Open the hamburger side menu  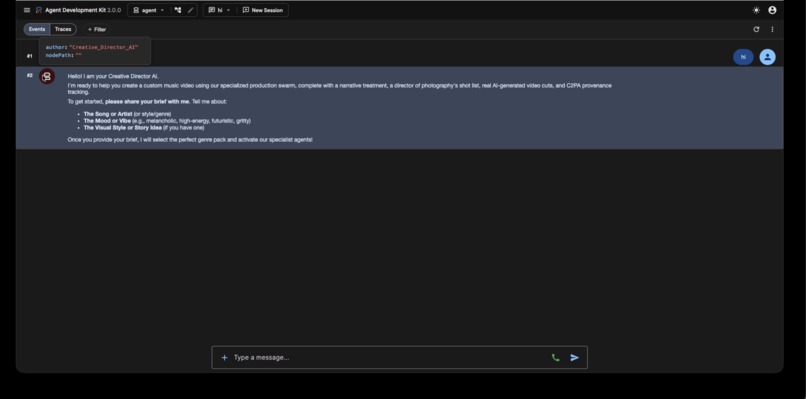click(x=27, y=10)
